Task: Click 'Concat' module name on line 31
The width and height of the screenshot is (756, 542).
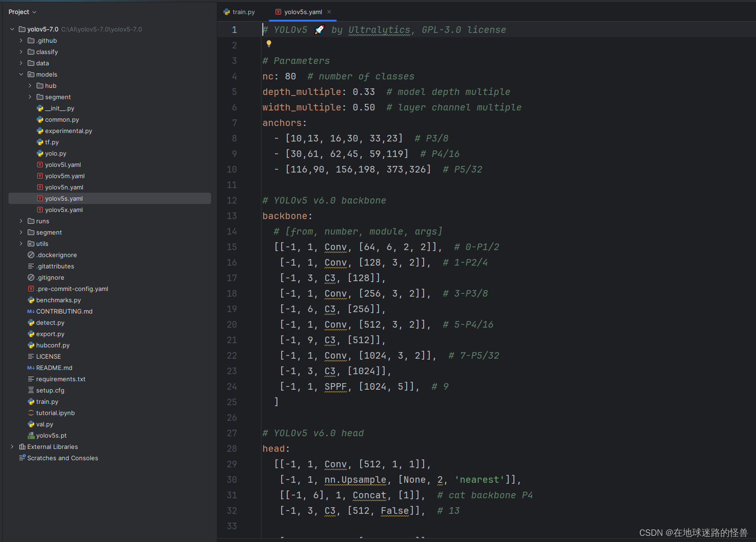Action: [370, 495]
